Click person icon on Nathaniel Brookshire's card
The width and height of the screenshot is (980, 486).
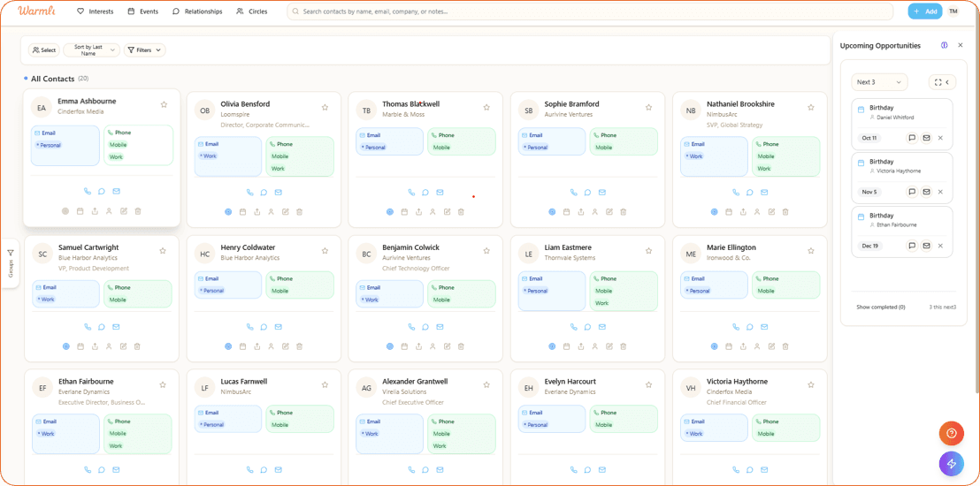(x=757, y=212)
